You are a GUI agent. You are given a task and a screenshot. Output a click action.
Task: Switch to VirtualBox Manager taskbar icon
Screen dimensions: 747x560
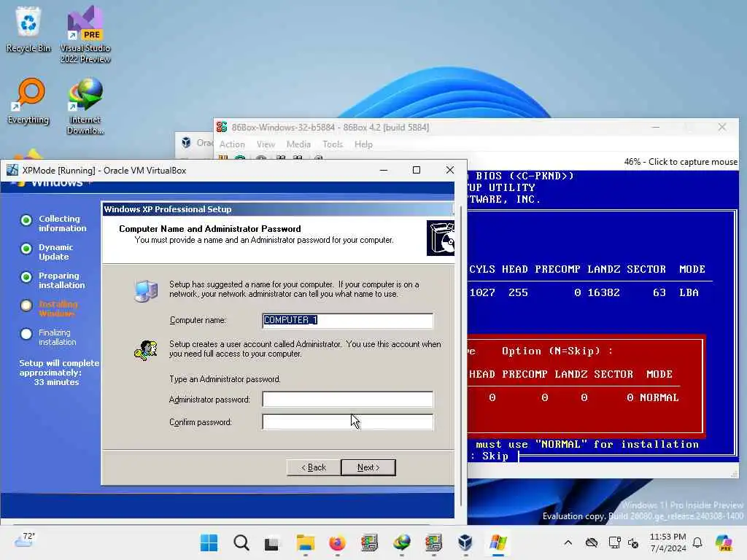(465, 542)
